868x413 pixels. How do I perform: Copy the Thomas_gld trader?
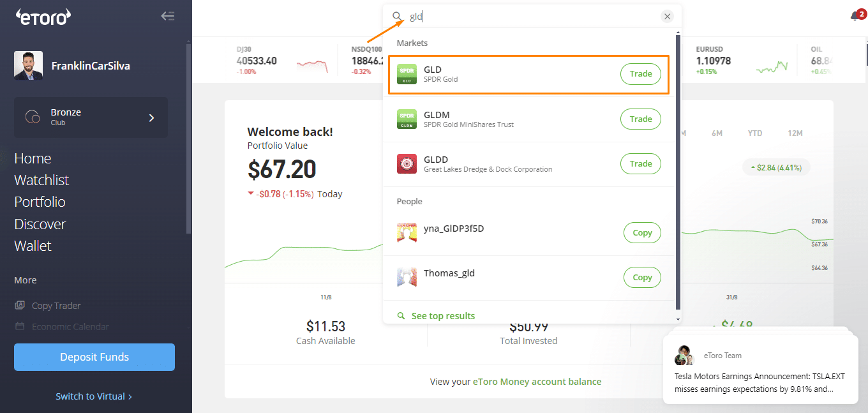pyautogui.click(x=642, y=277)
